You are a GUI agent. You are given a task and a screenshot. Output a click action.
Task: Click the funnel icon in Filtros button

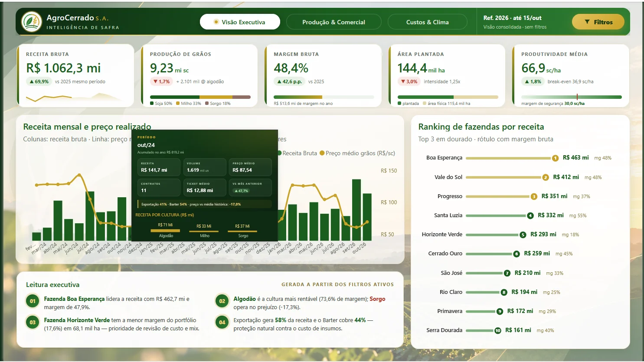click(587, 22)
